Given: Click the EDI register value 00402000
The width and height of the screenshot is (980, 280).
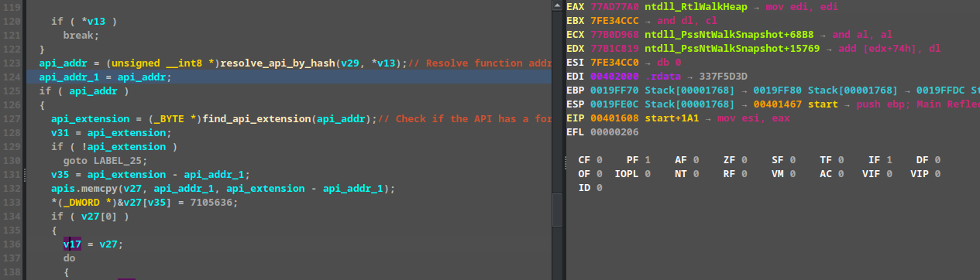Looking at the screenshot, I should (614, 76).
